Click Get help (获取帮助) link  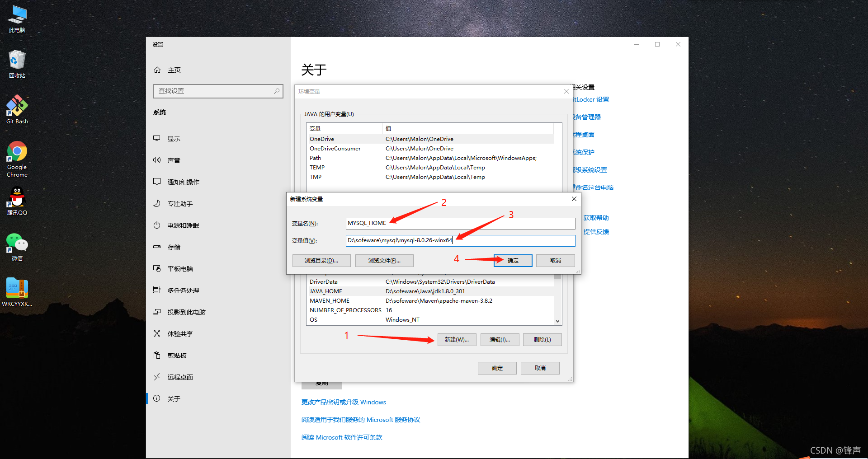pos(596,218)
